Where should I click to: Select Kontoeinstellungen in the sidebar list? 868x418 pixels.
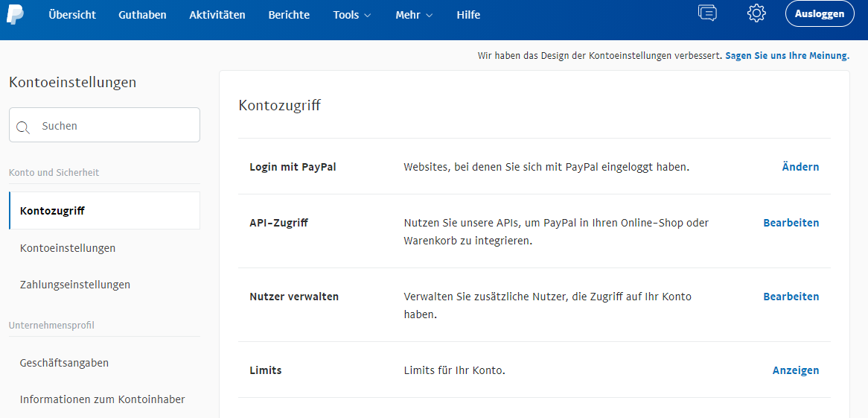[x=68, y=248]
